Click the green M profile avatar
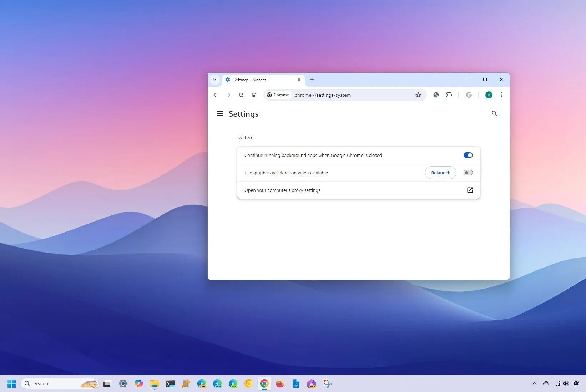Image resolution: width=586 pixels, height=392 pixels. [x=489, y=95]
